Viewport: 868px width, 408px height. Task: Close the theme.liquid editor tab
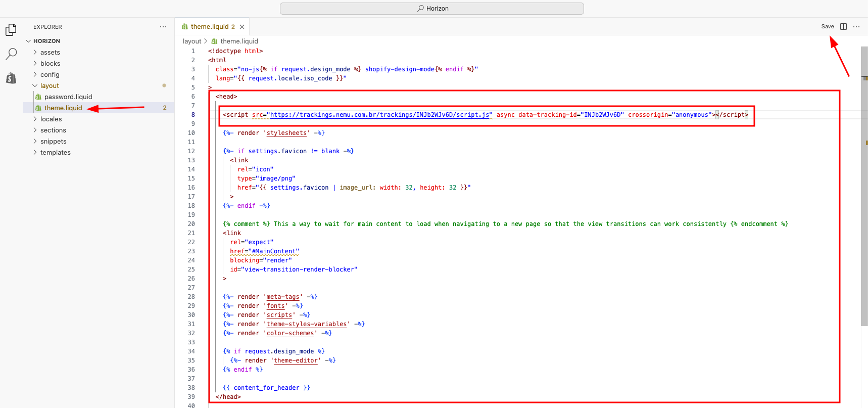[x=242, y=27]
